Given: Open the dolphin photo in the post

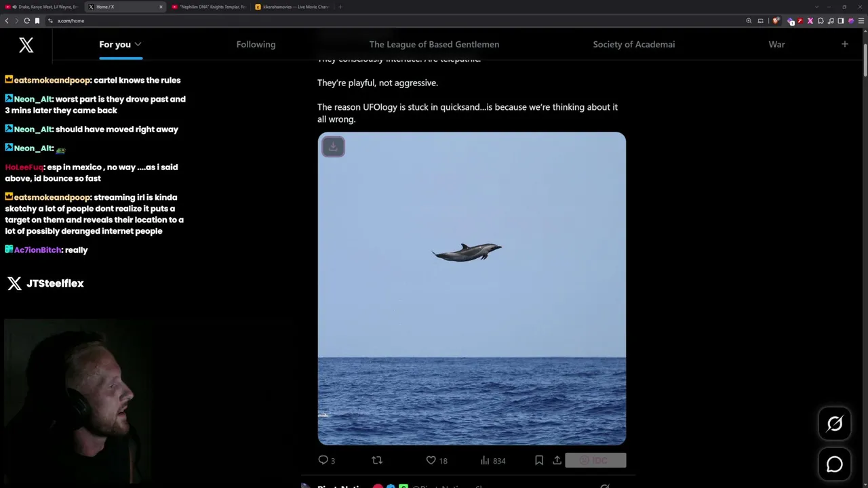Looking at the screenshot, I should (x=472, y=289).
